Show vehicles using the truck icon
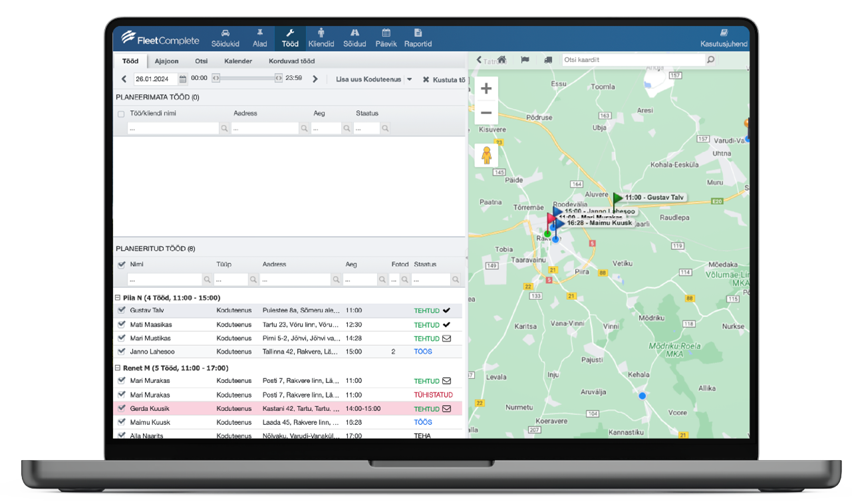 coord(548,60)
